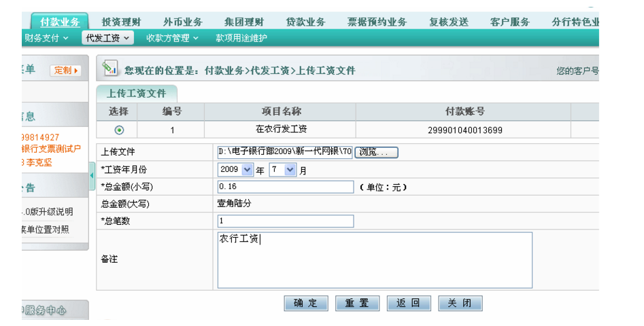Screen dimensions: 644x326
Task: Click the location breadcrumb icon
Action: pyautogui.click(x=110, y=69)
